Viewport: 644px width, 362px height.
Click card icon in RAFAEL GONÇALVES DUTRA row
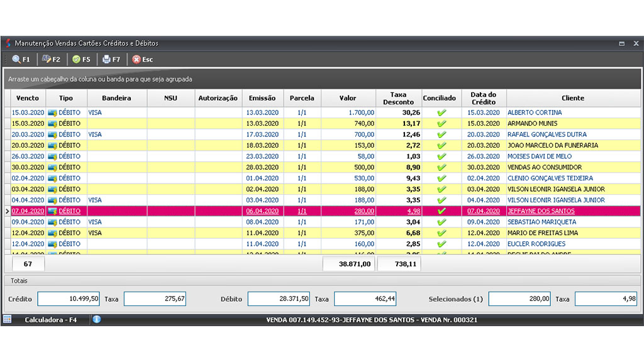(x=52, y=134)
